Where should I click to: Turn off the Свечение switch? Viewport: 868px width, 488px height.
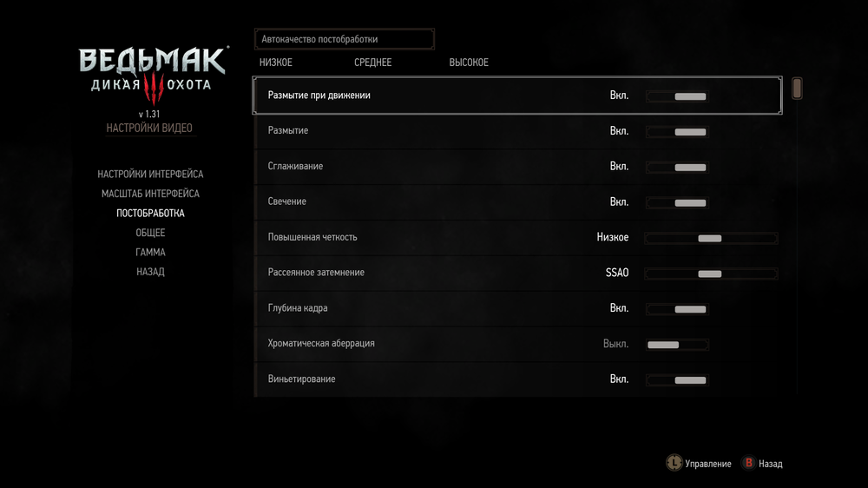pos(677,202)
